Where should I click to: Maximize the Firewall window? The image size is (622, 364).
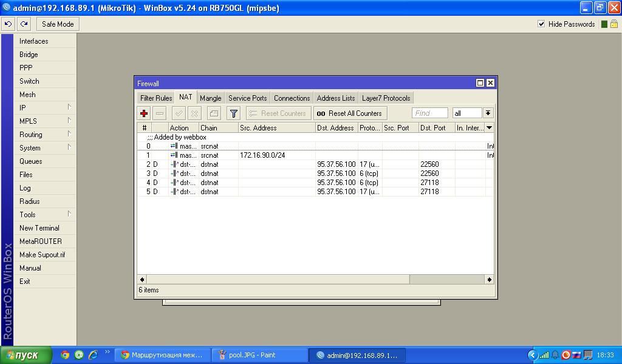tap(480, 83)
